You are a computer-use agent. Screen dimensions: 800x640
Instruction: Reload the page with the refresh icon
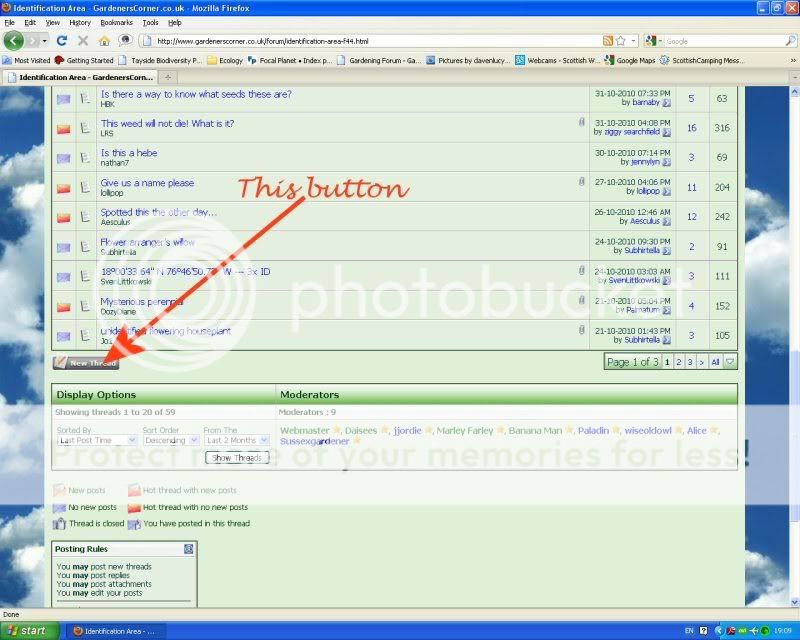click(x=62, y=41)
